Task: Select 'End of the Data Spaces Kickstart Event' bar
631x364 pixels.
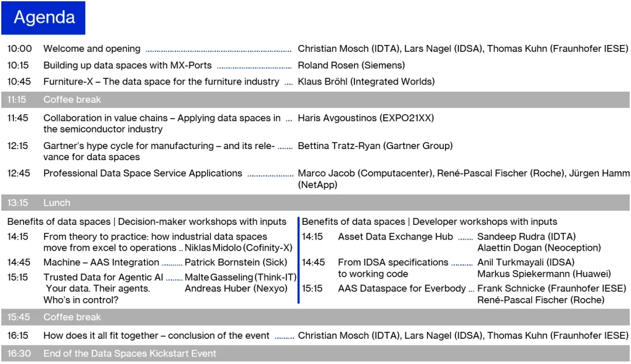Action: 315,354
